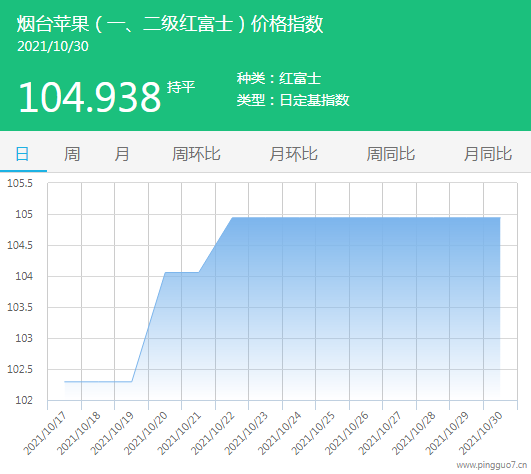The image size is (531, 474).
Task: Select the 月同比 tab
Action: click(488, 154)
